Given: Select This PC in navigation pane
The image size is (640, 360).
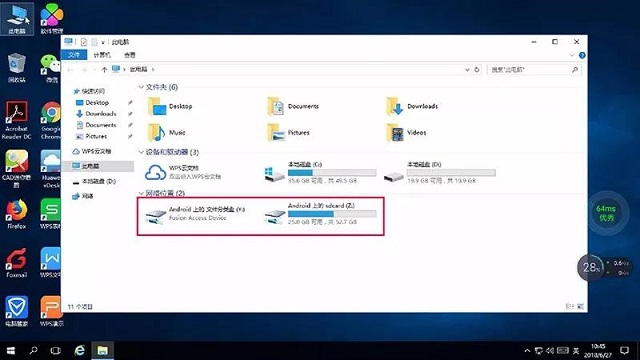Looking at the screenshot, I should click(x=98, y=166).
